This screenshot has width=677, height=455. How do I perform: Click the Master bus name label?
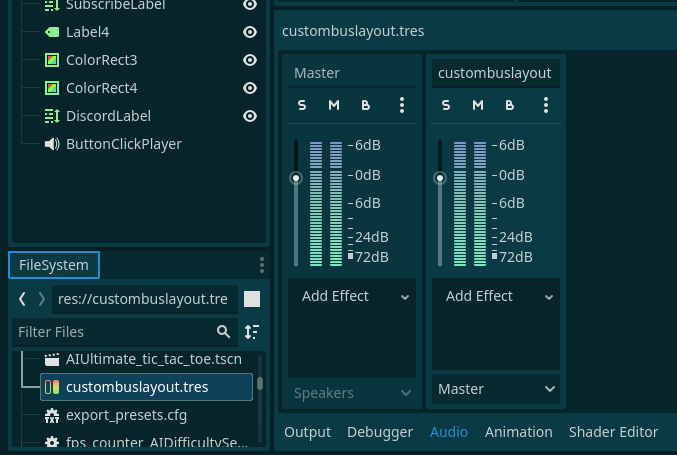[x=317, y=73]
